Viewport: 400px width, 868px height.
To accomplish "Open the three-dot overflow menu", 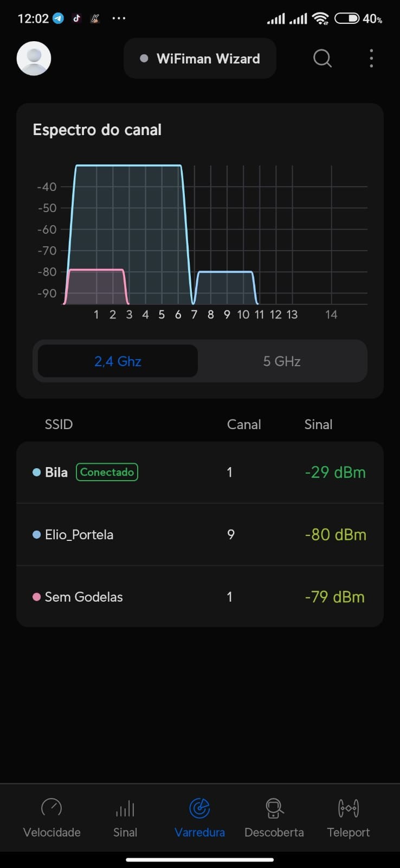I will [371, 58].
